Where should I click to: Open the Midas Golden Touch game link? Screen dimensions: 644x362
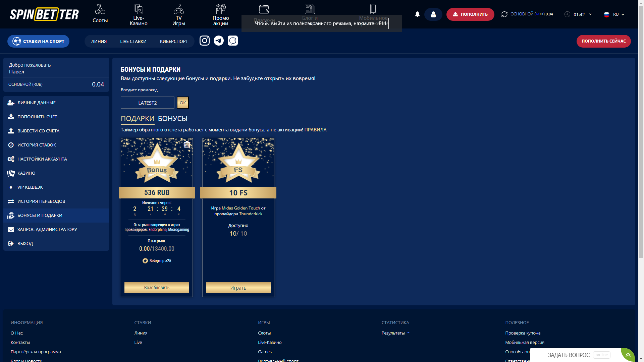pos(241,208)
